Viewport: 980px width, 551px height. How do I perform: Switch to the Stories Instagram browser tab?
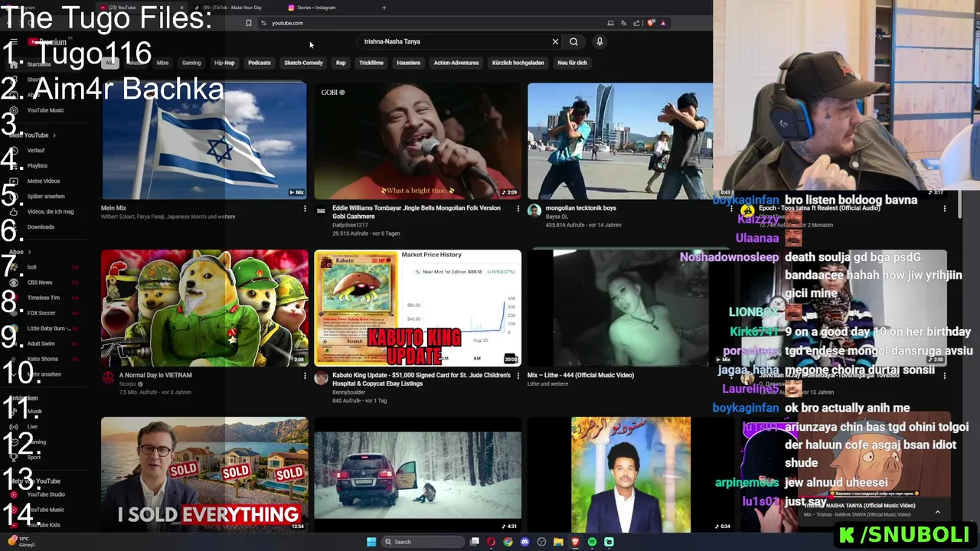[316, 8]
